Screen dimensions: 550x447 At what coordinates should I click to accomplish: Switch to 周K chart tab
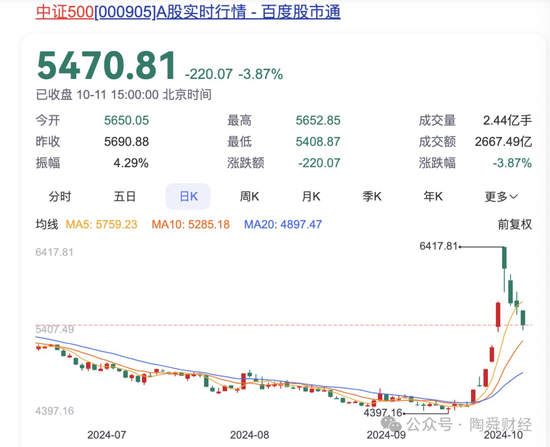249,196
